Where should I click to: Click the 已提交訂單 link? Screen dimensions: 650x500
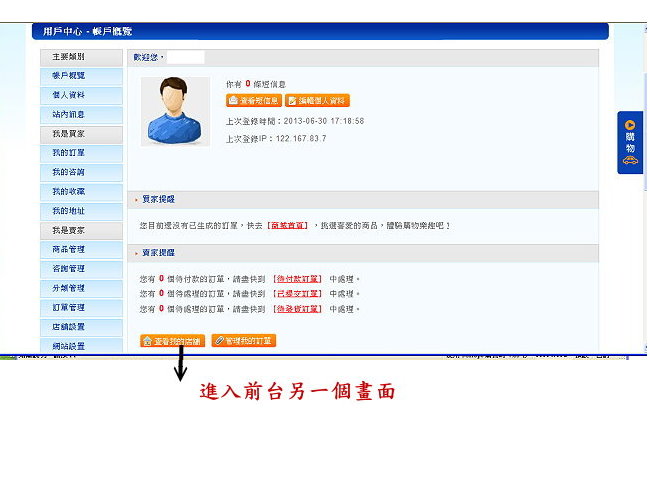pos(297,294)
